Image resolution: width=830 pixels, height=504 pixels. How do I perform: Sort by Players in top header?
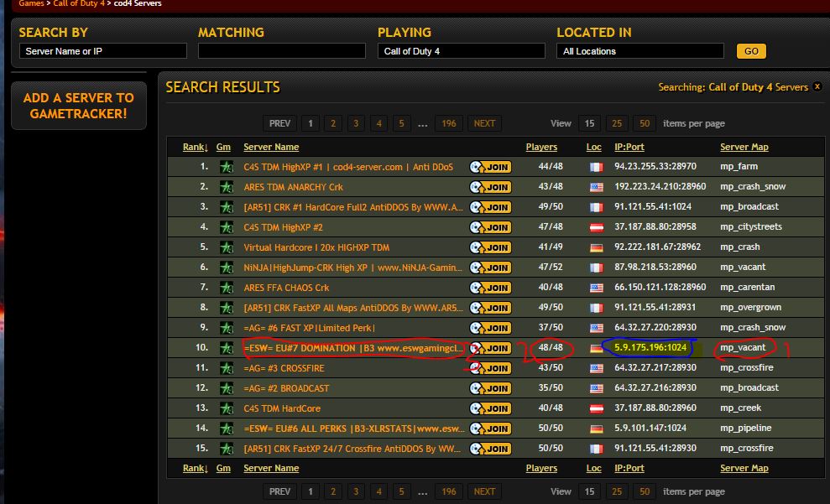(541, 147)
